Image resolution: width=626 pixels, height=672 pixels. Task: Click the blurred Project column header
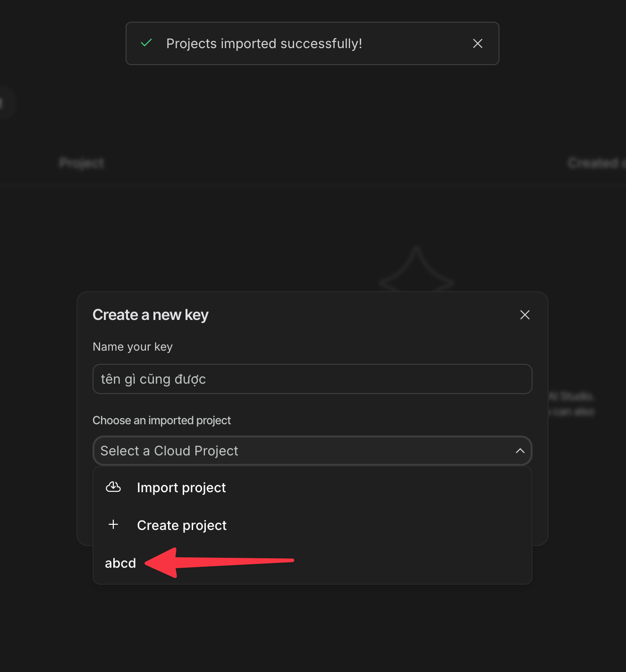pos(82,163)
